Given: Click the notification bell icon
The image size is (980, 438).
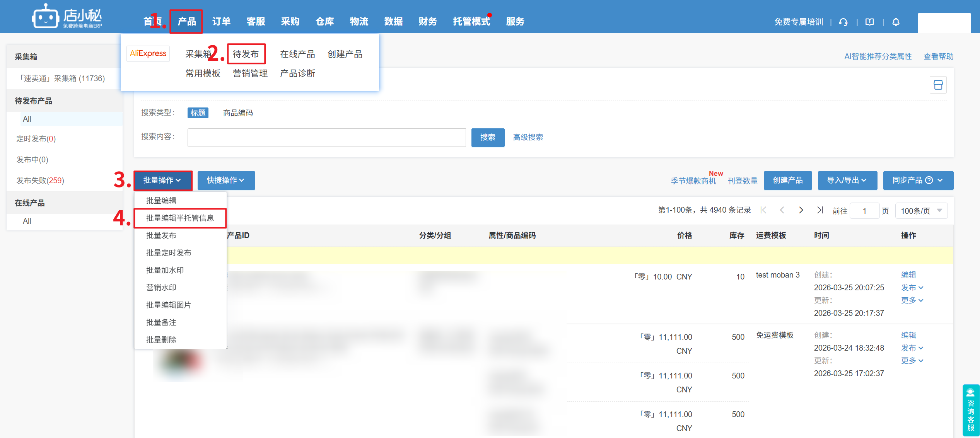Looking at the screenshot, I should pyautogui.click(x=896, y=22).
